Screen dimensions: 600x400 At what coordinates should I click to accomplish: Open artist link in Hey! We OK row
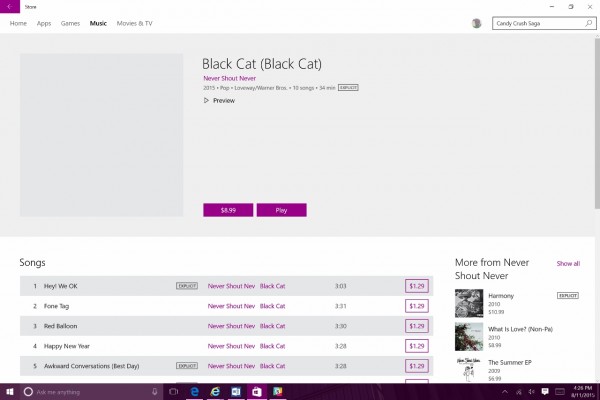point(231,286)
